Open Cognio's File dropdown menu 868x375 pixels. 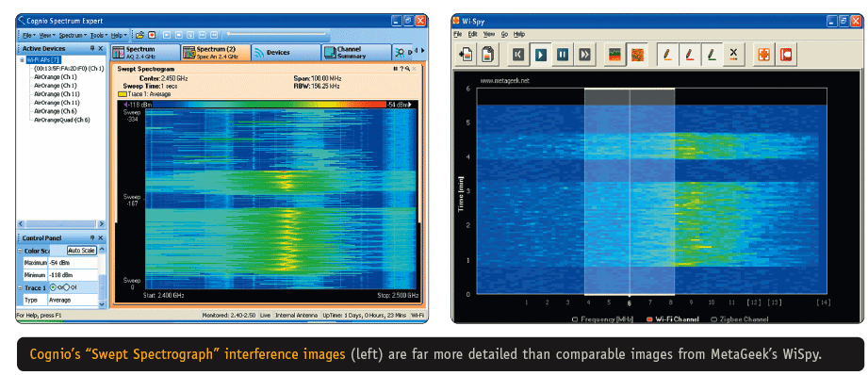pos(29,36)
